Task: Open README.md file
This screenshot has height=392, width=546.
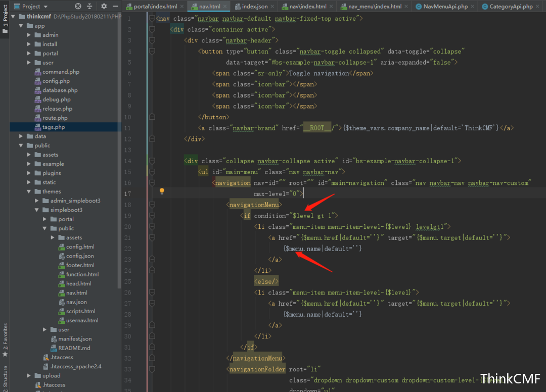Action: pyautogui.click(x=74, y=348)
